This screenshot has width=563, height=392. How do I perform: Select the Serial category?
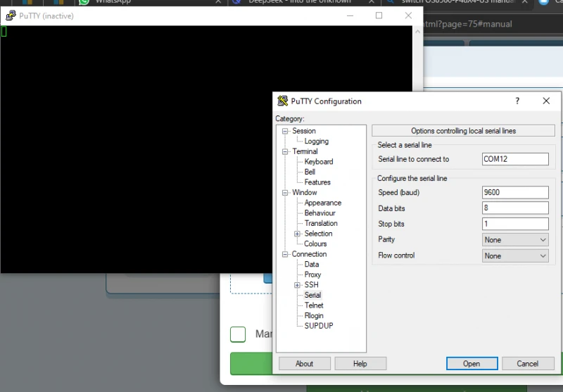tap(312, 295)
